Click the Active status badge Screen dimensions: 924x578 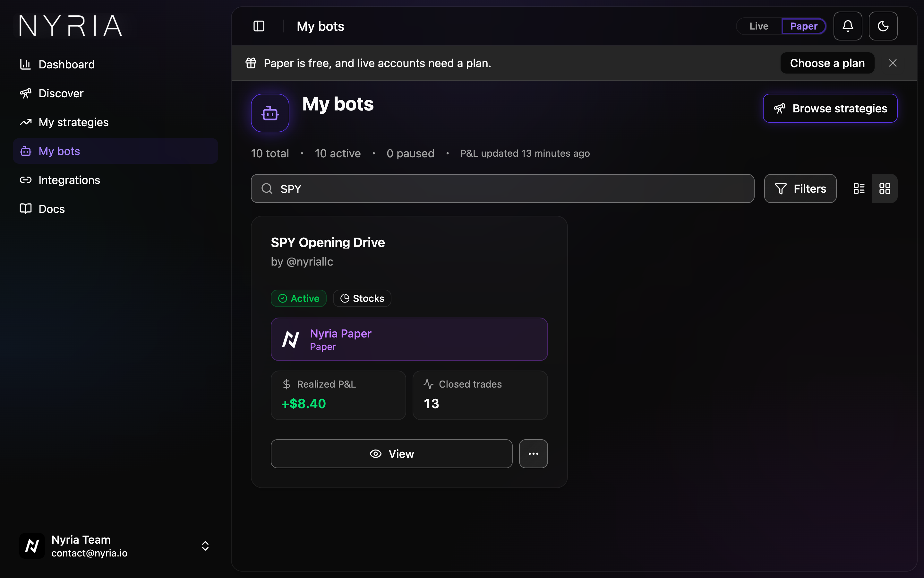(x=299, y=298)
